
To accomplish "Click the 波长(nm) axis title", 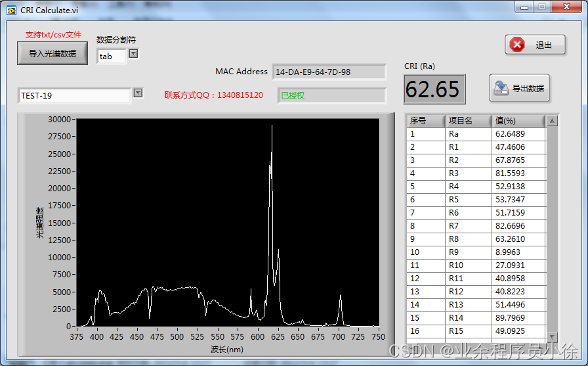I will (227, 350).
